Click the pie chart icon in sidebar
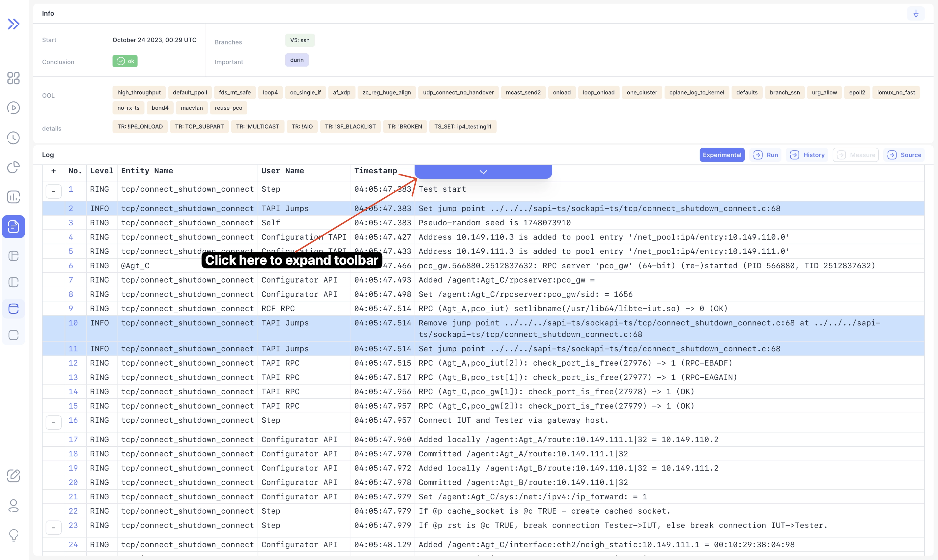This screenshot has height=560, width=938. [14, 167]
